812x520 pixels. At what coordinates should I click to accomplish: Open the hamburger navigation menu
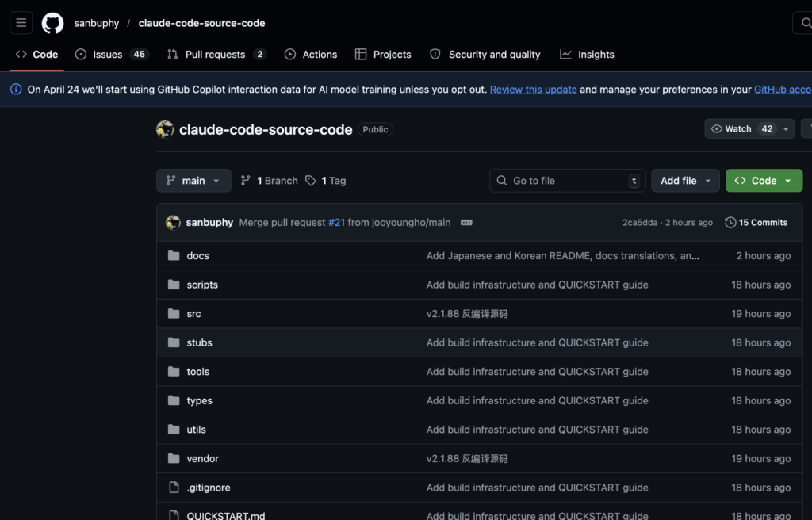[21, 23]
